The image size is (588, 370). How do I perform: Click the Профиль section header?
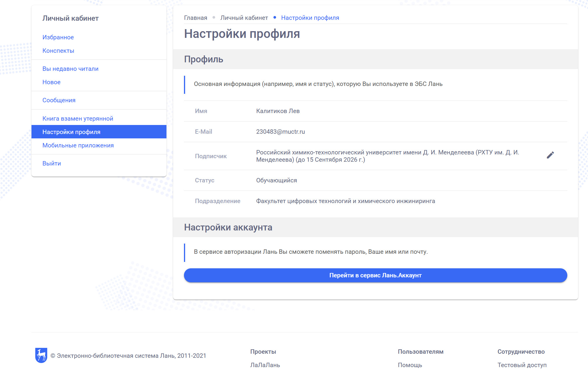click(203, 59)
